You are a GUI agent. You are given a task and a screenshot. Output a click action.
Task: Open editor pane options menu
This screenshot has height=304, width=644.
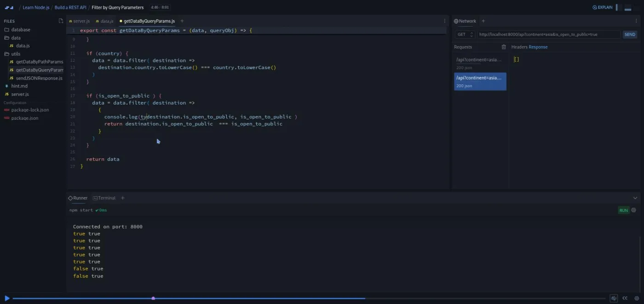click(444, 21)
